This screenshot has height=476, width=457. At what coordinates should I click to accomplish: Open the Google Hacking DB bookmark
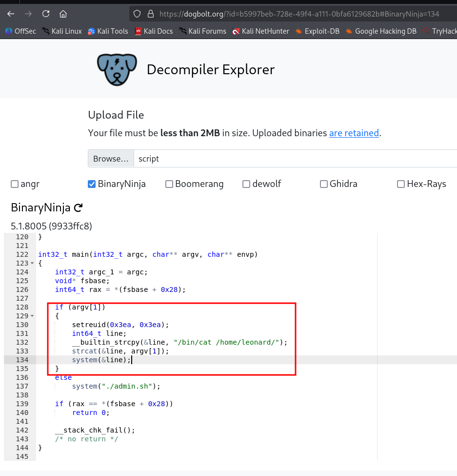[380, 31]
